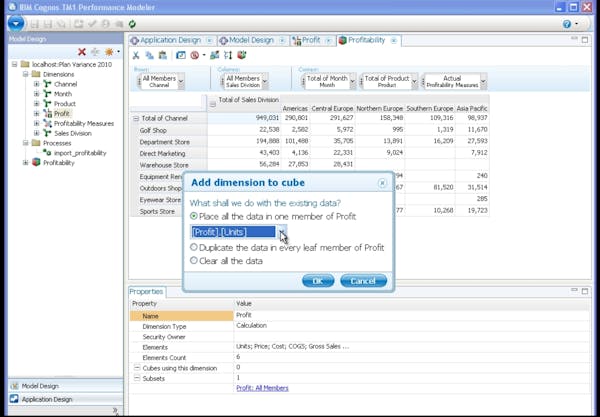Open the Profit: All Members subset link
Viewport: 600px width, 417px height.
[x=262, y=388]
